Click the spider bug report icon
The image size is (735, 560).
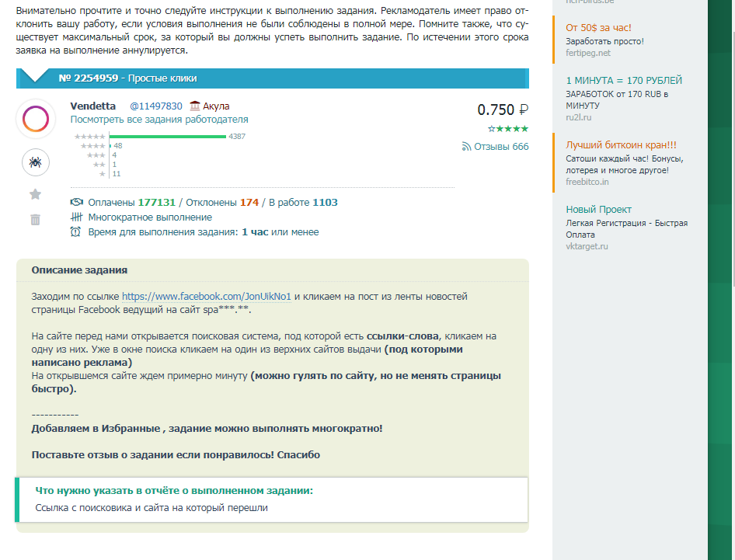pos(36,162)
